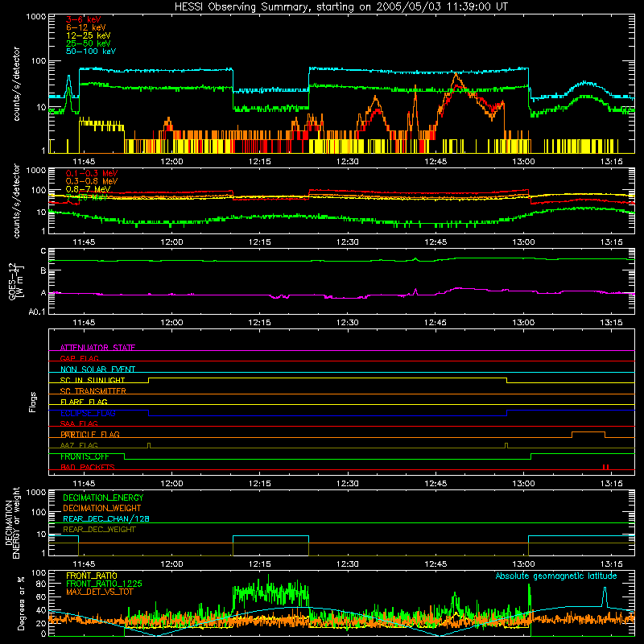Click 12:45 tick label under the GOES panel

point(436,323)
